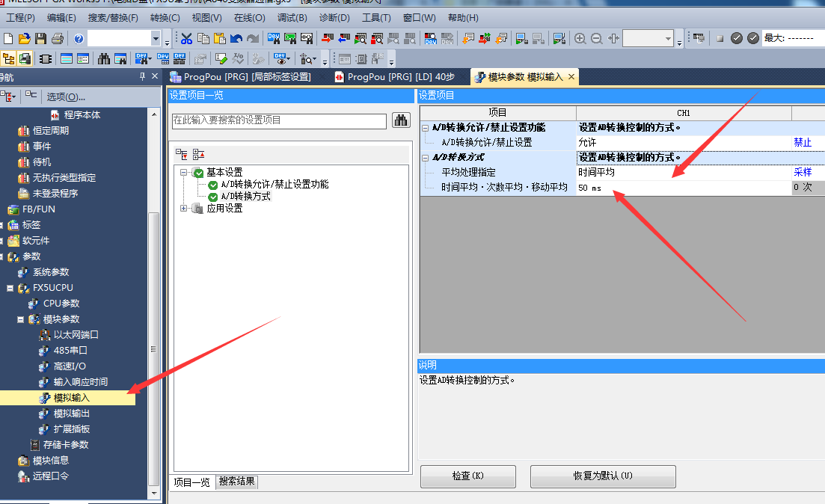Click the Zoom In magnifier icon
This screenshot has height=504, width=825.
click(x=580, y=38)
